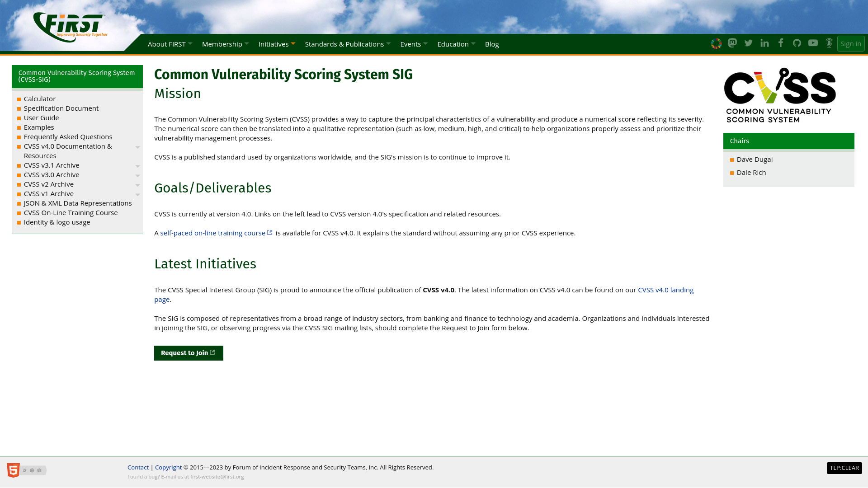Open User Guide in the sidebar
This screenshot has width=868, height=488.
[x=41, y=117]
